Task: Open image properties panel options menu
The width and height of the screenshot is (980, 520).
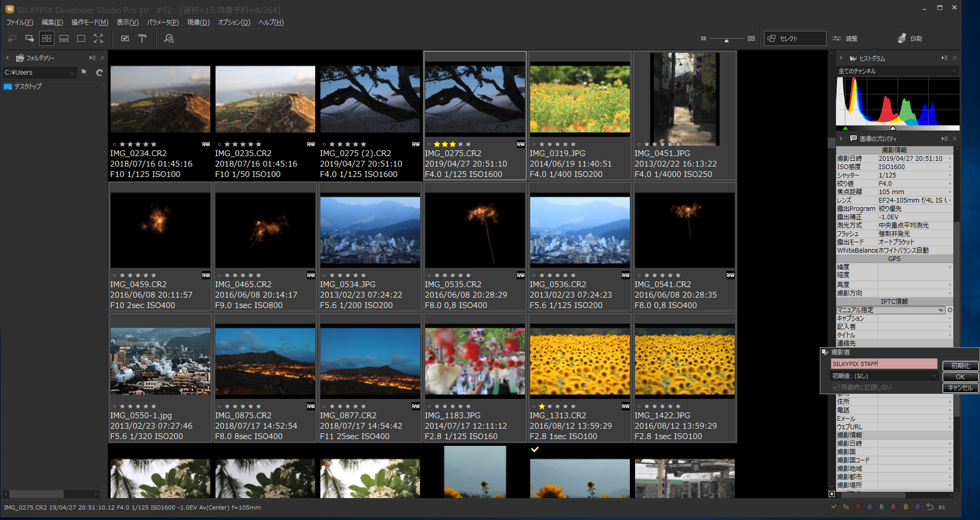Action: (x=945, y=139)
